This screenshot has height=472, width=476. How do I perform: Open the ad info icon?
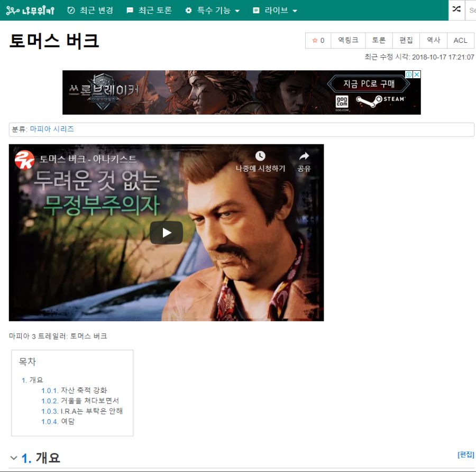point(409,75)
